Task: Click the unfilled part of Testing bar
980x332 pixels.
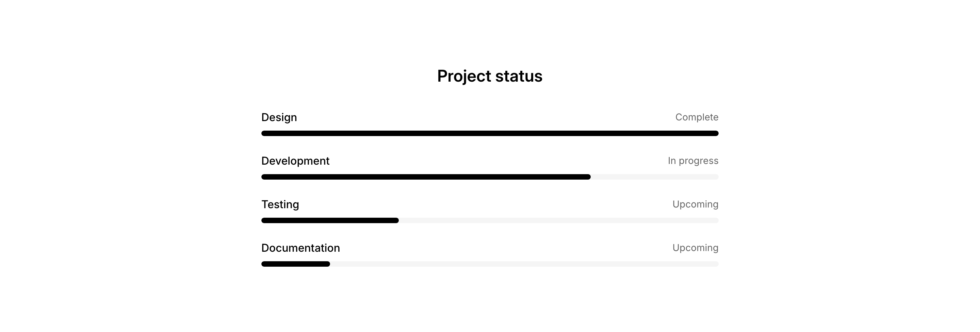Action: 558,220
